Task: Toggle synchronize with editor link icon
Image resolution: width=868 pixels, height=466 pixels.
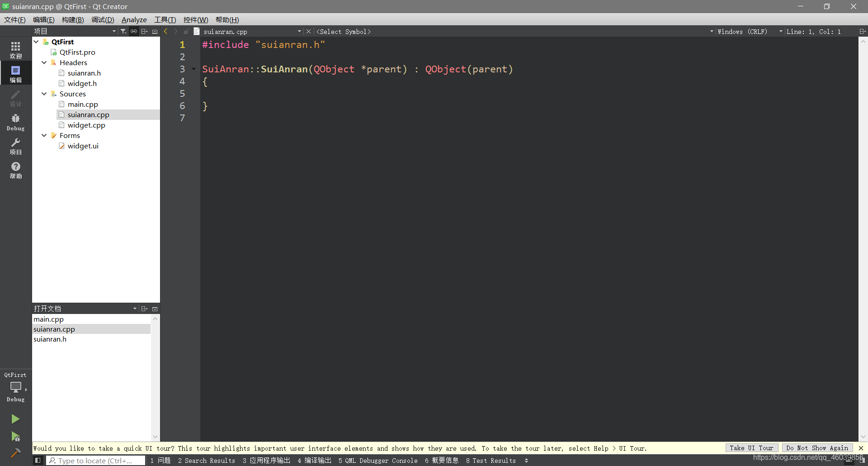Action: pos(134,31)
